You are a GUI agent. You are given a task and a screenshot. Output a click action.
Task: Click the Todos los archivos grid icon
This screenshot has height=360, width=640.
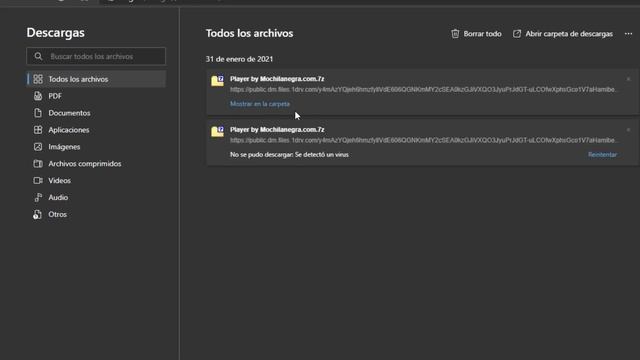tap(38, 79)
